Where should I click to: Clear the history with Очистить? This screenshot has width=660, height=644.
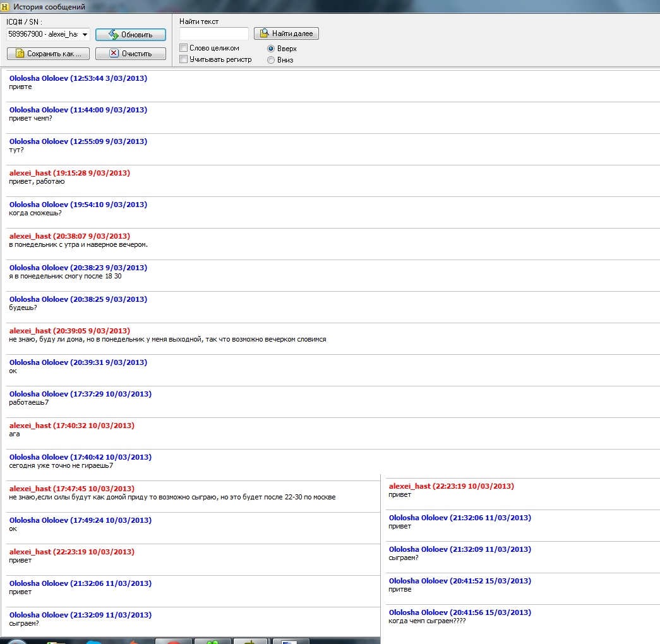coord(131,54)
